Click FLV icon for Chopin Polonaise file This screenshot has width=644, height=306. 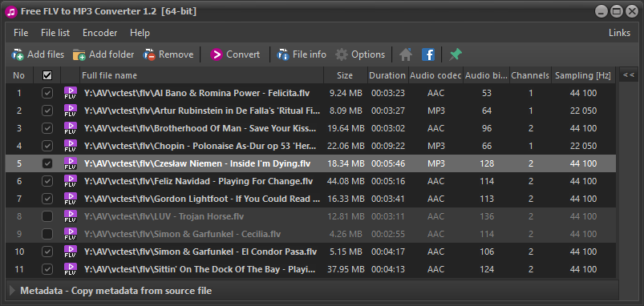point(71,146)
